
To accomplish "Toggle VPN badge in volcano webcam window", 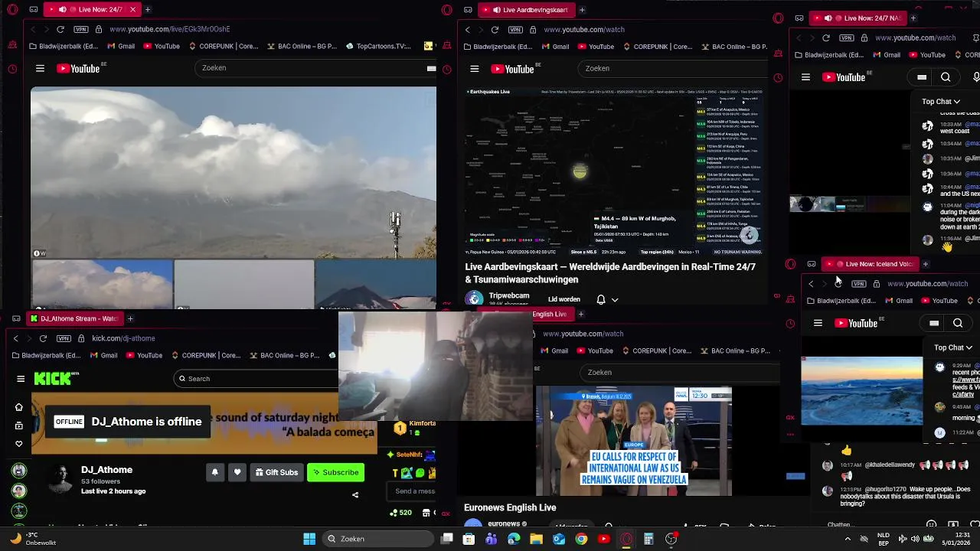I will coord(81,29).
